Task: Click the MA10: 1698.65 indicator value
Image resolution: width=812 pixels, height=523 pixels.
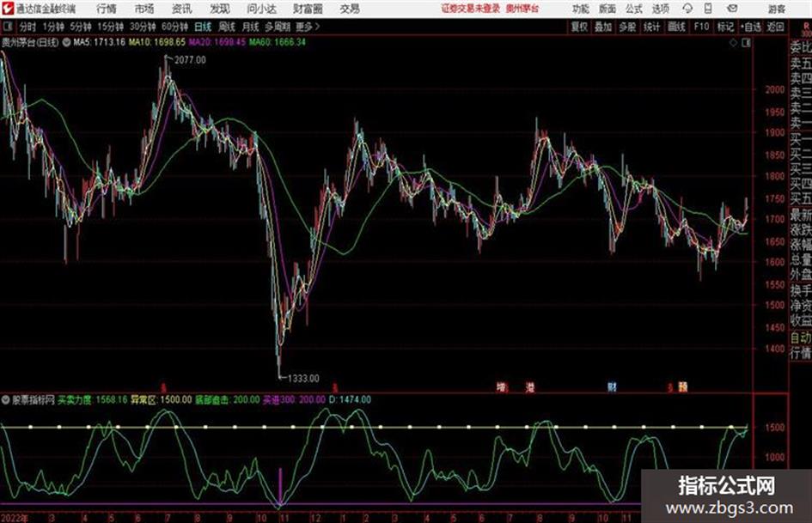Action: coord(157,42)
